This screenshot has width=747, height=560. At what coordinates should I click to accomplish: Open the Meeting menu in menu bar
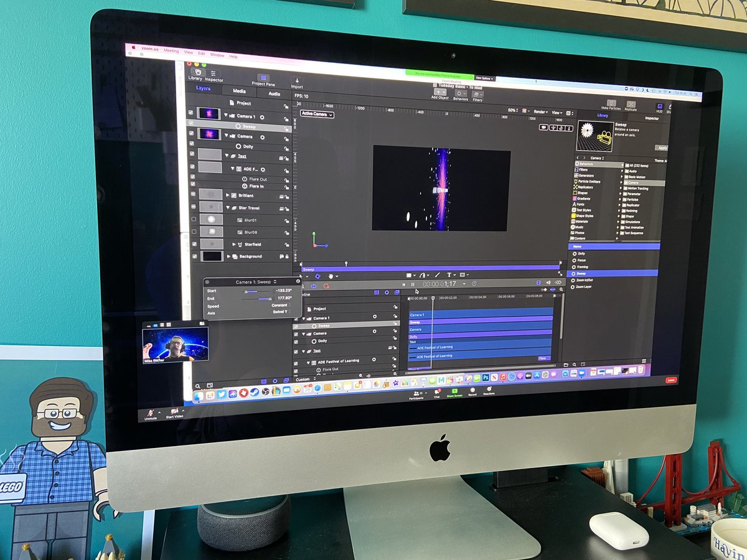[171, 50]
